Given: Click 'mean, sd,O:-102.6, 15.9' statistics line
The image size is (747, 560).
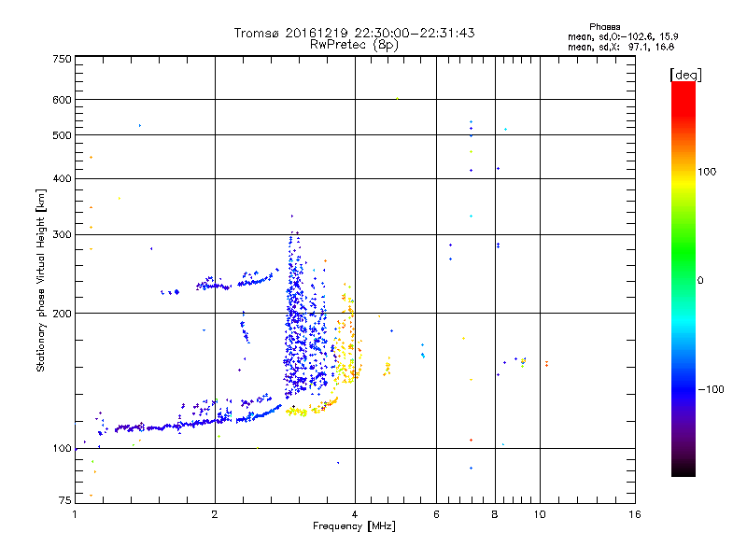Looking at the screenshot, I should click(623, 36).
